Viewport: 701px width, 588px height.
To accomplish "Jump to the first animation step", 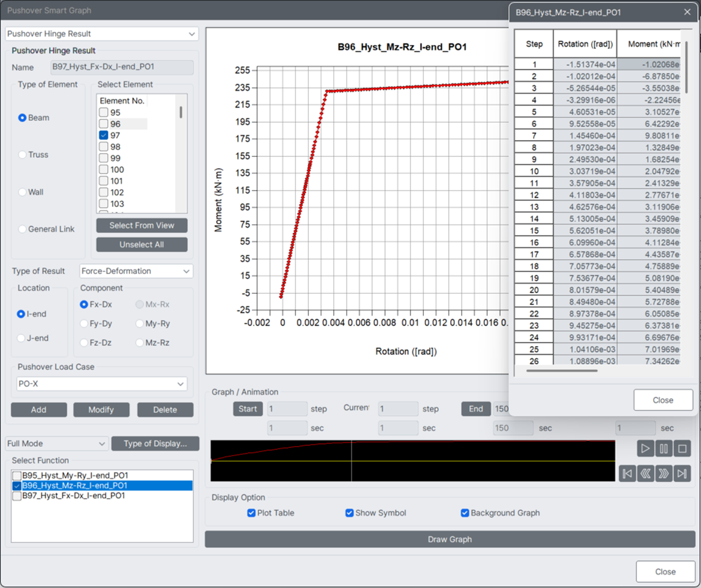I will (627, 474).
